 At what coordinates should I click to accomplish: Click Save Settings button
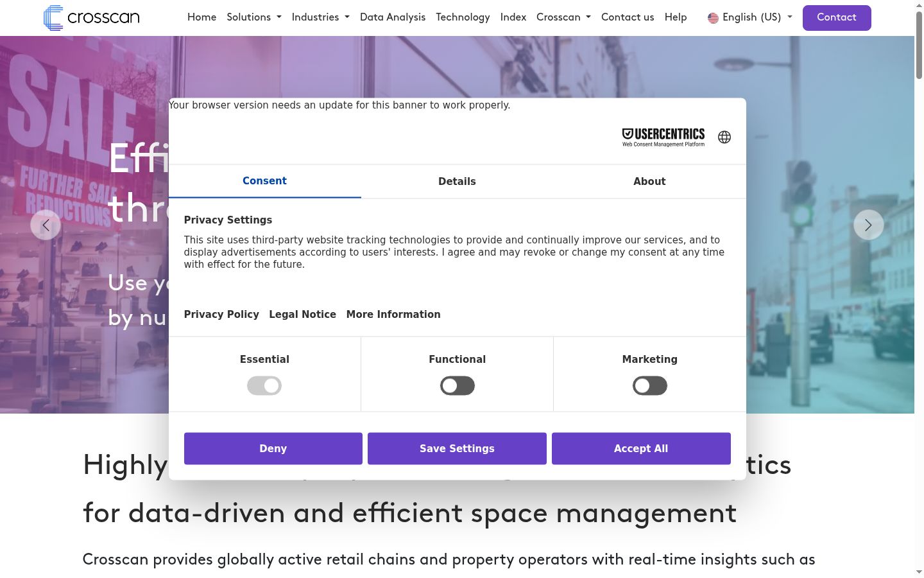pos(458,448)
